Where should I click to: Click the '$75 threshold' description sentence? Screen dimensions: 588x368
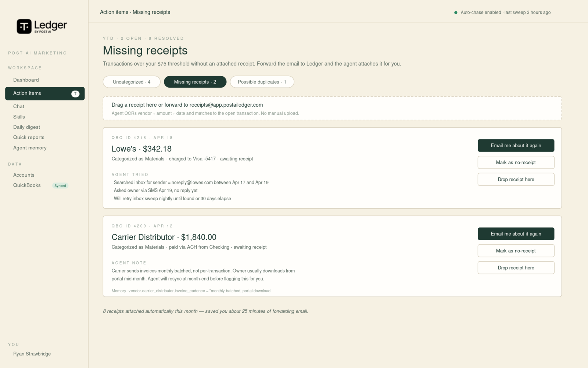(252, 64)
